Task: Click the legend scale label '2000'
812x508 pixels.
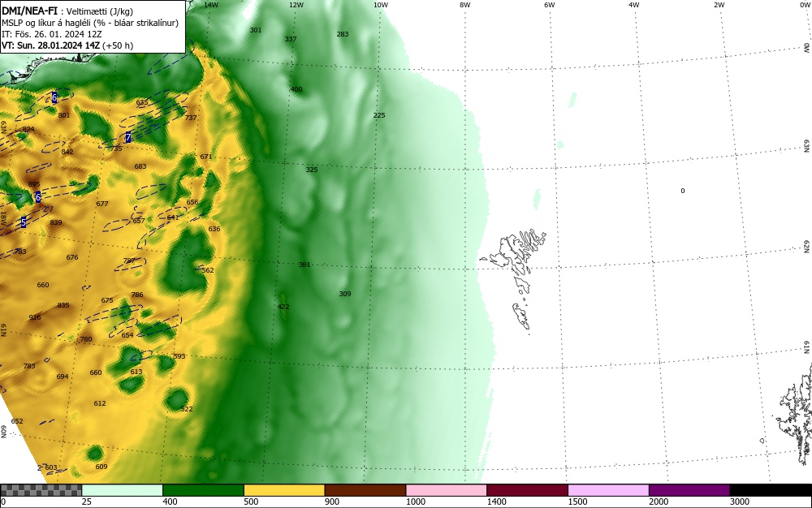Action: (659, 502)
